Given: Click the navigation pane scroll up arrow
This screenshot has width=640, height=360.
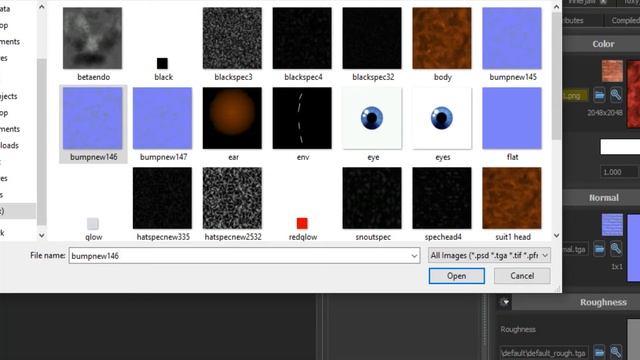Looking at the screenshot, I should [42, 7].
